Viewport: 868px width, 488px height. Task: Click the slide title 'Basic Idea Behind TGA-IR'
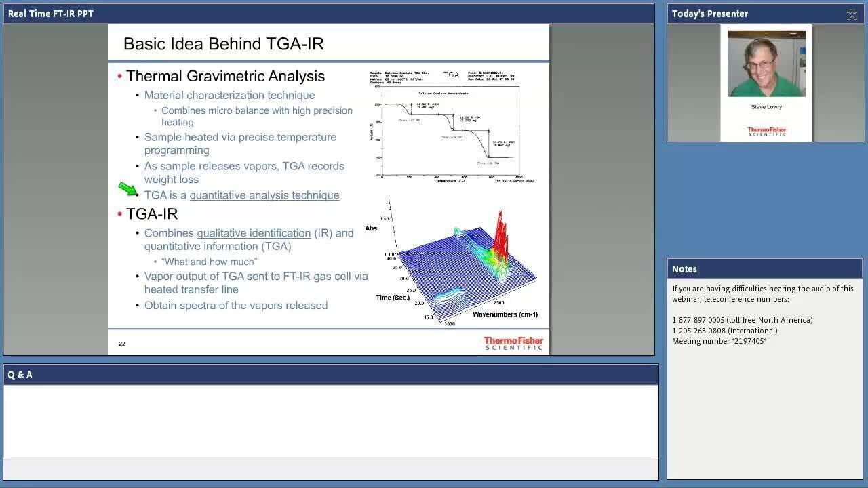[223, 44]
